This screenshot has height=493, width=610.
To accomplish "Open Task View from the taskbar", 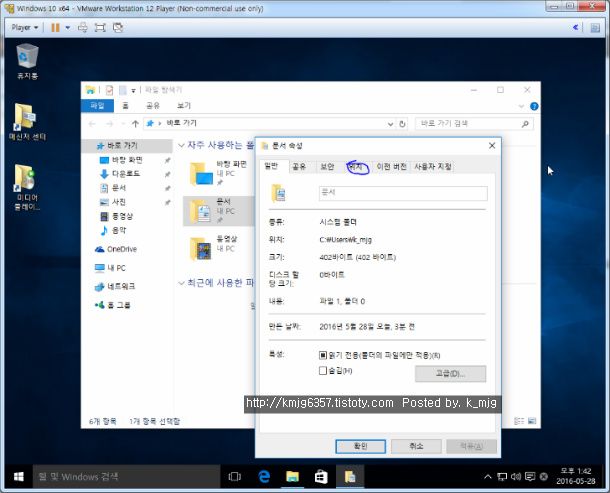I will [235, 477].
